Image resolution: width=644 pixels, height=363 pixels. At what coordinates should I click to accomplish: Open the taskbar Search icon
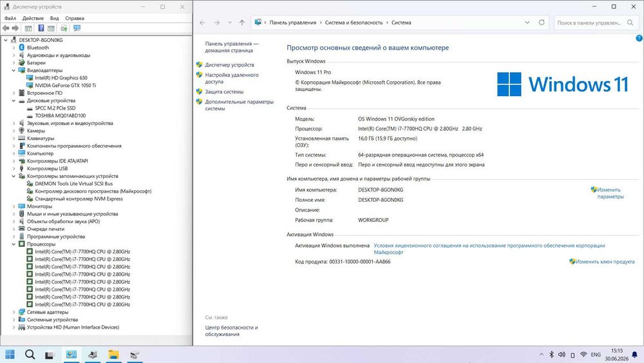pyautogui.click(x=30, y=355)
